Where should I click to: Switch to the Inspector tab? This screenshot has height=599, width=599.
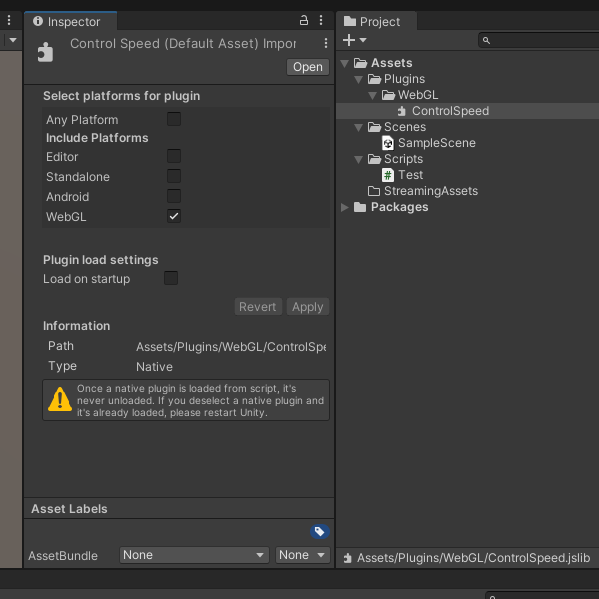[71, 21]
